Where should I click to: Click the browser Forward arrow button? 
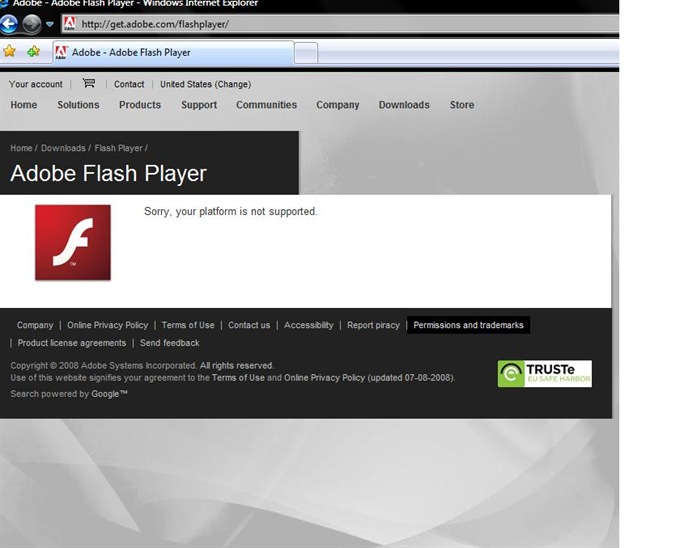[32, 24]
